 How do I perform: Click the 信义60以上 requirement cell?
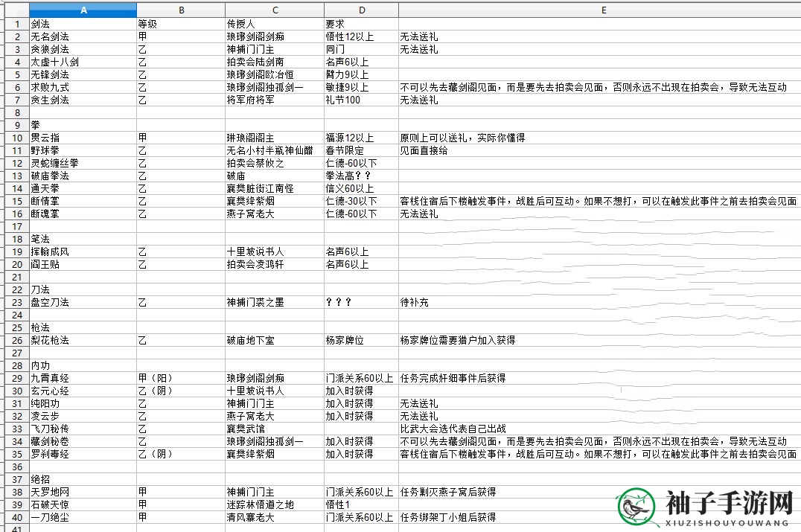point(362,188)
